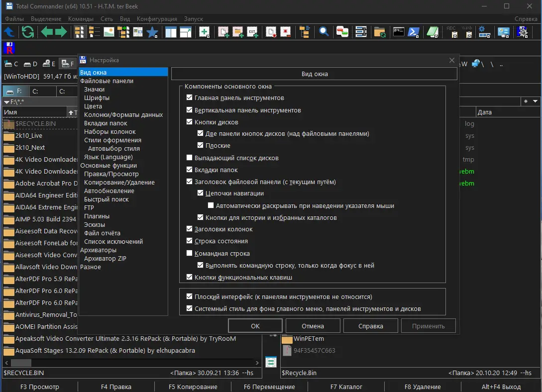The image size is (542, 392).
Task: Click the 'Дата' column header
Action: (x=507, y=112)
